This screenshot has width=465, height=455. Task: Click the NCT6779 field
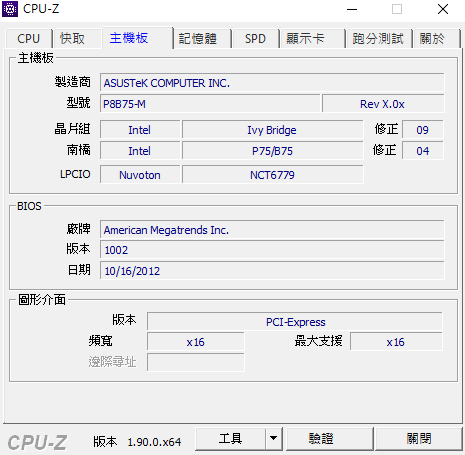272,175
